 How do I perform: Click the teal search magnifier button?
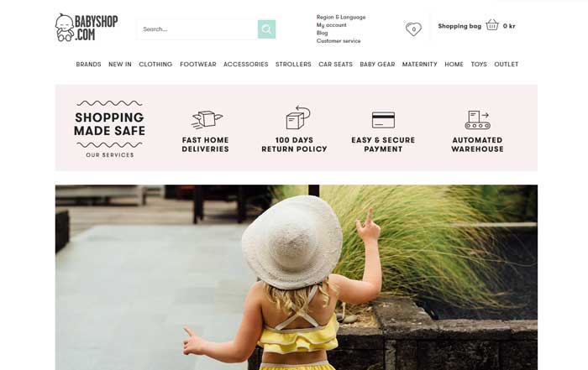(x=266, y=29)
